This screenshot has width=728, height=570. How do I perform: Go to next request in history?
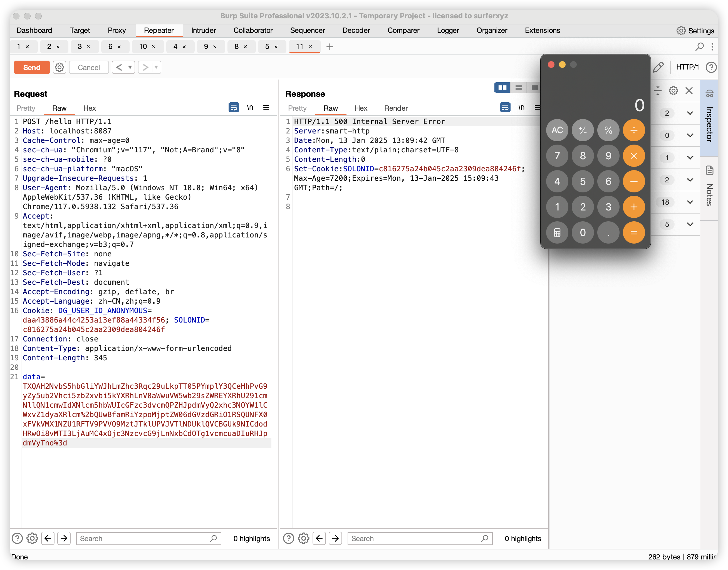pyautogui.click(x=145, y=67)
